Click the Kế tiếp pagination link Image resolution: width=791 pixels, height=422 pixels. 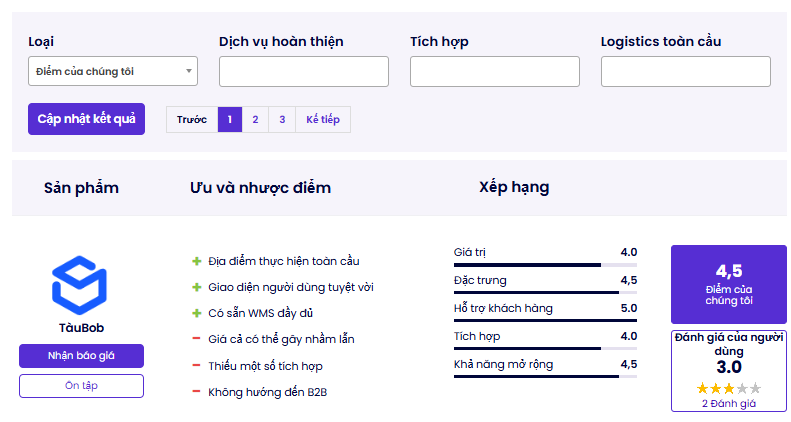[x=323, y=119]
